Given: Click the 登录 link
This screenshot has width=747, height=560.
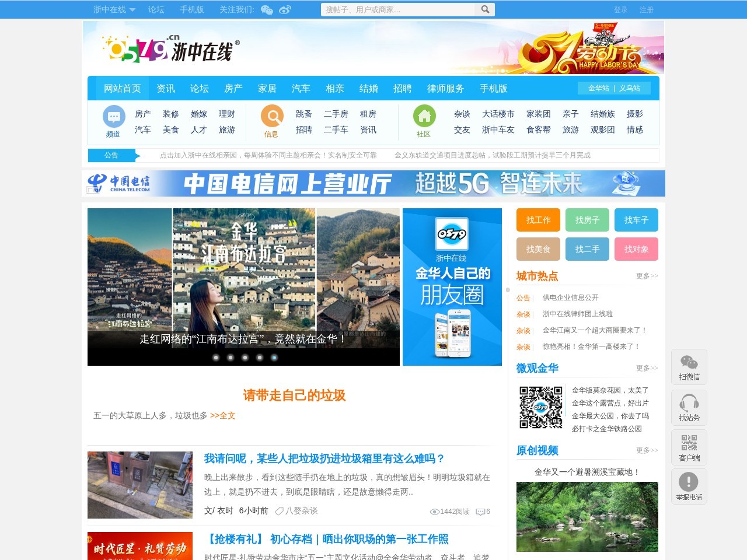Looking at the screenshot, I should coord(621,10).
